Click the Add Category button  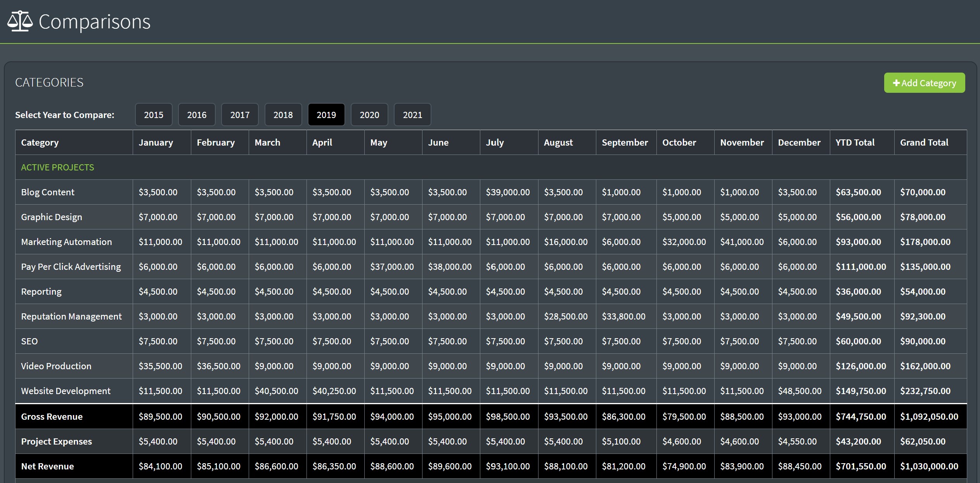[924, 83]
